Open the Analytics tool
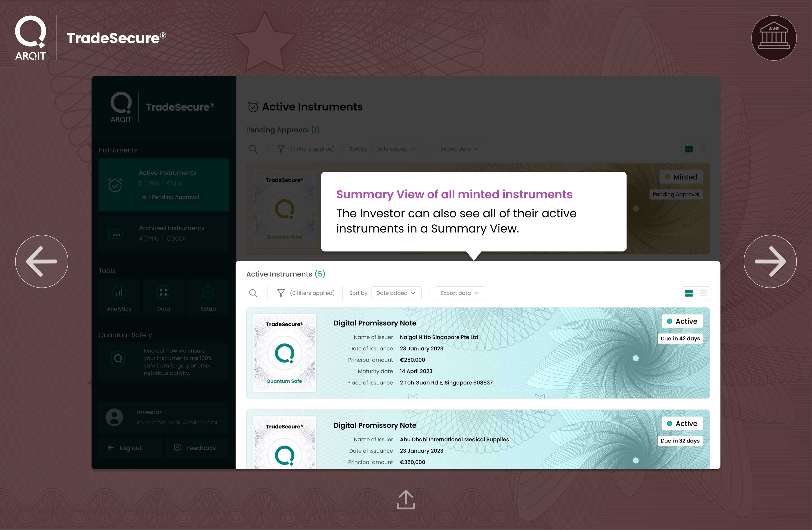 (119, 297)
